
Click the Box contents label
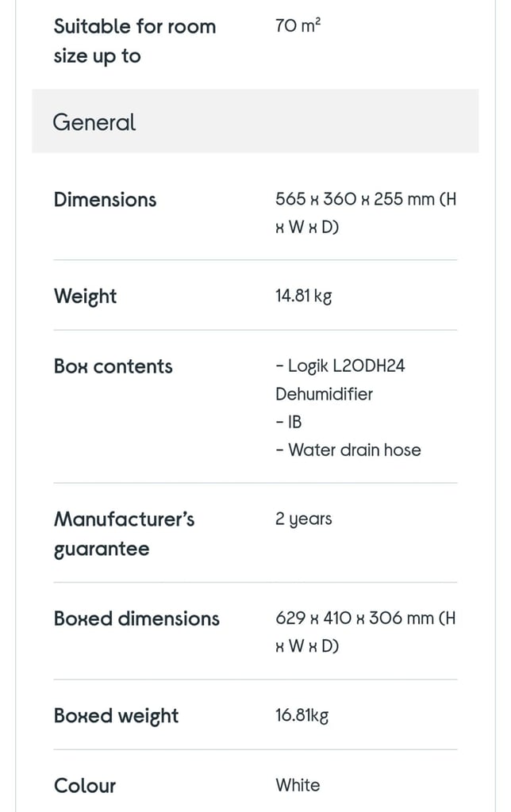tap(113, 366)
